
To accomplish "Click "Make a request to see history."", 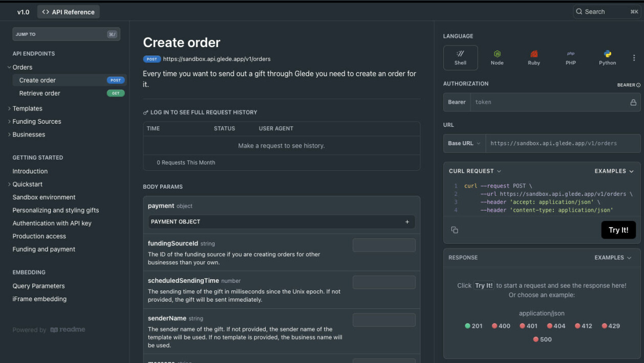I will point(282,146).
